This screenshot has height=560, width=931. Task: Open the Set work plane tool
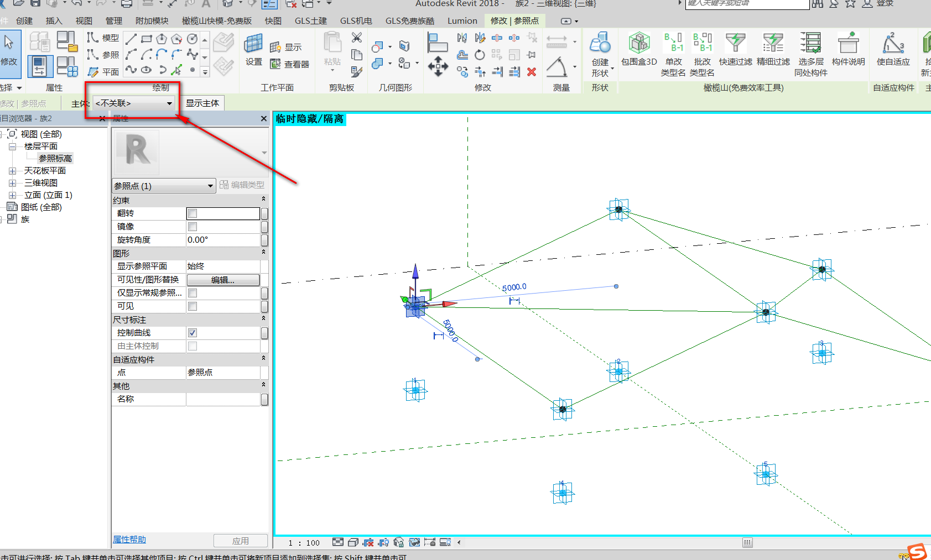[x=254, y=50]
